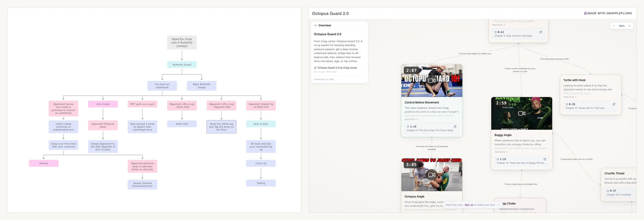Select the Opponent Stands Up on Both Feet node
Screen dimensions: 644x220
(261, 106)
